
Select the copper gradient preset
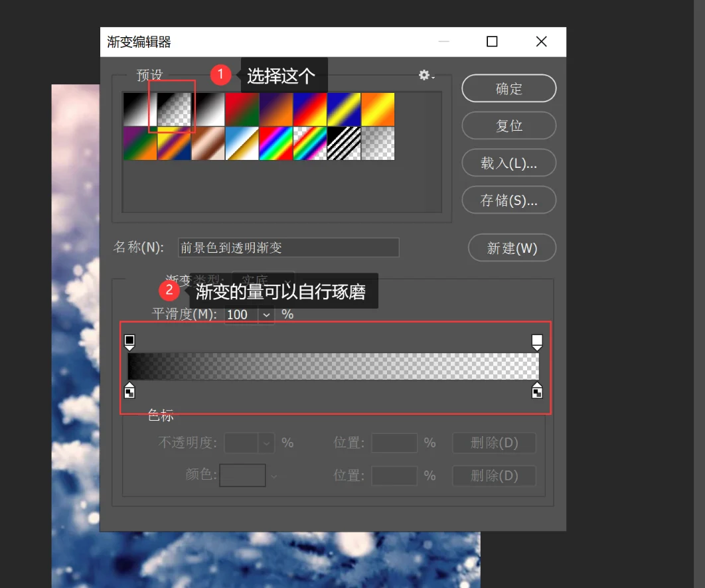[208, 142]
